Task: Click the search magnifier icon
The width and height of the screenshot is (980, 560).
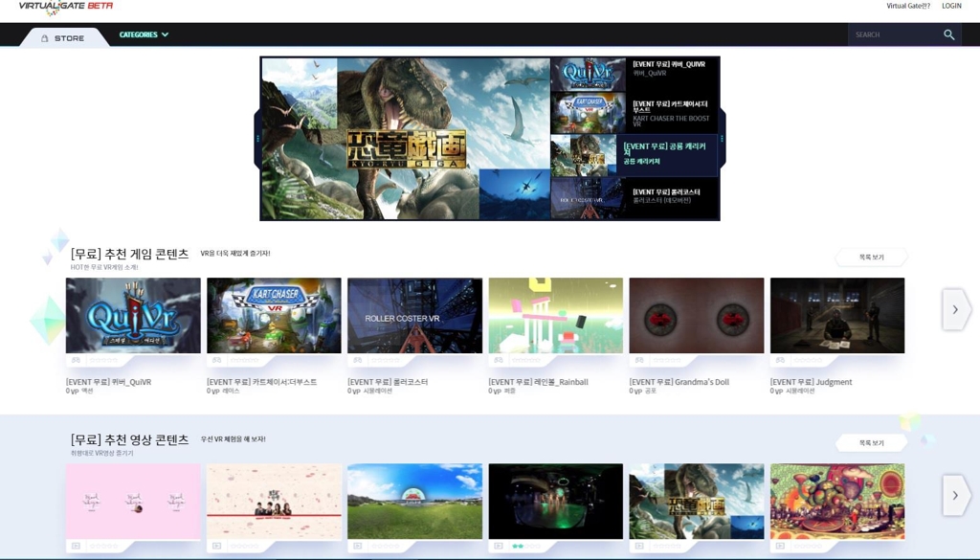Action: (948, 35)
